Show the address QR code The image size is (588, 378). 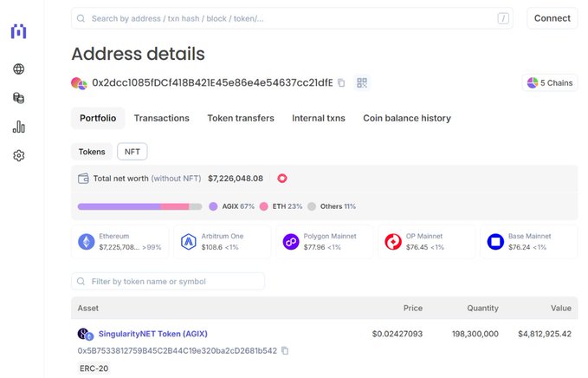click(x=362, y=82)
